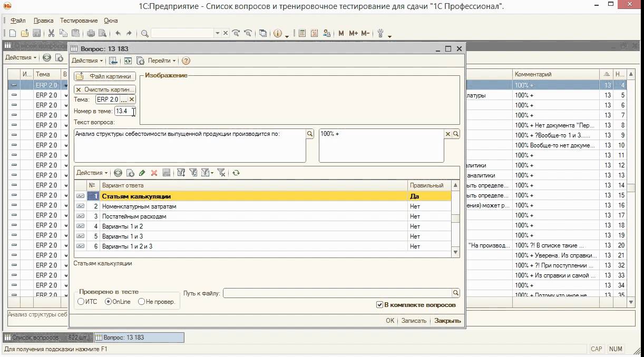
Task: Edit current answer with pencil icon
Action: coord(142,173)
